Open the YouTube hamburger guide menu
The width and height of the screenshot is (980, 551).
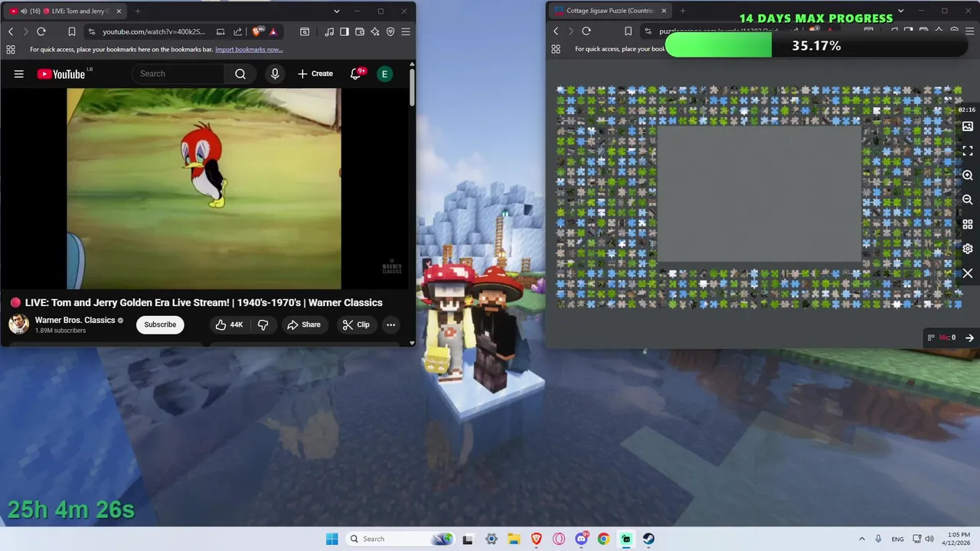pos(19,73)
